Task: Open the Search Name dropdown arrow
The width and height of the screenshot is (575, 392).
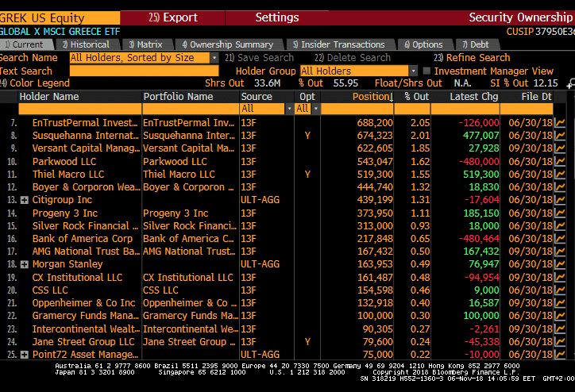Action: [x=214, y=58]
